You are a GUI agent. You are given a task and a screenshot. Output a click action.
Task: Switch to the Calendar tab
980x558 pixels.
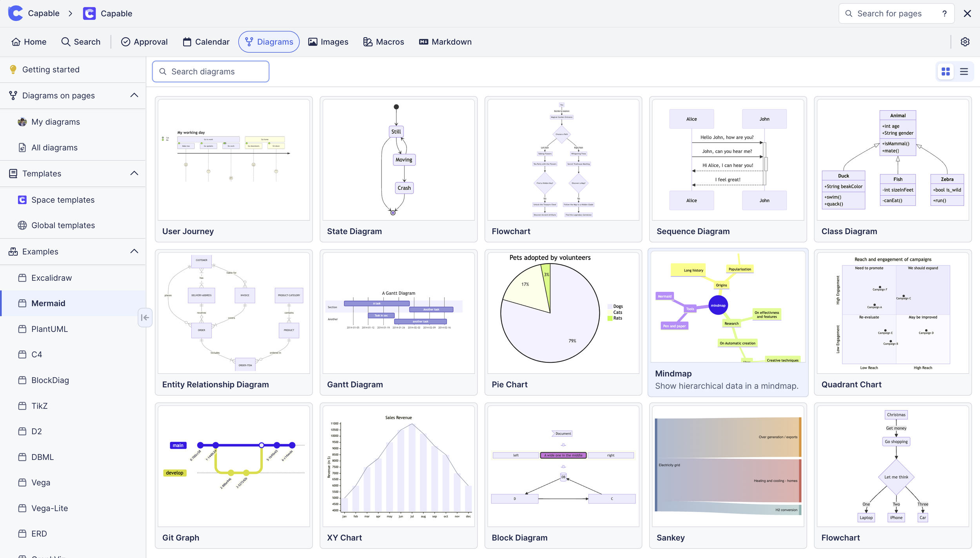point(206,42)
